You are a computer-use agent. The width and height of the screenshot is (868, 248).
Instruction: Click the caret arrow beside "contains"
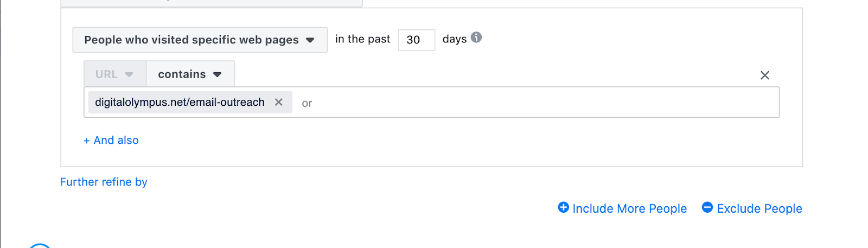point(218,74)
